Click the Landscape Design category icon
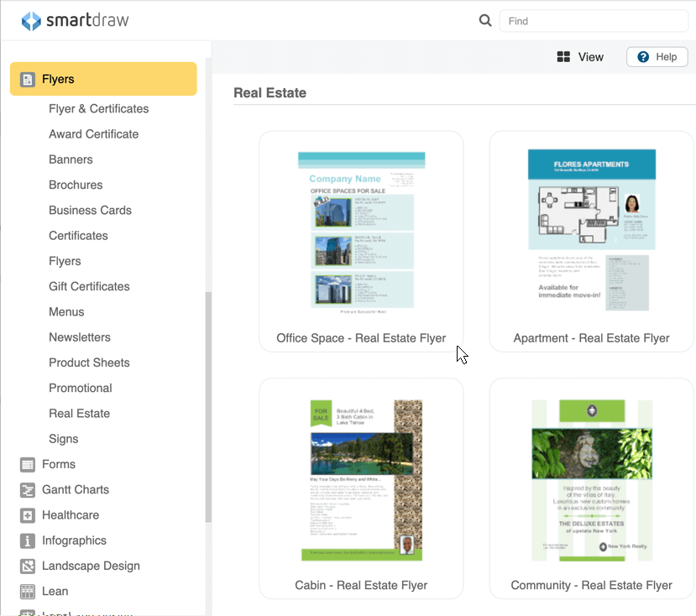The width and height of the screenshot is (696, 616). pyautogui.click(x=28, y=566)
